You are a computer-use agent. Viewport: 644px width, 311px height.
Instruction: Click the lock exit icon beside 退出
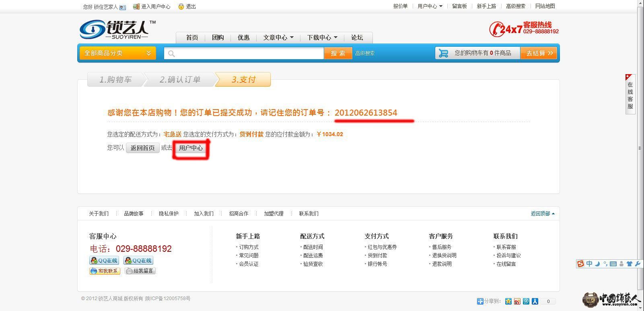pos(181,6)
